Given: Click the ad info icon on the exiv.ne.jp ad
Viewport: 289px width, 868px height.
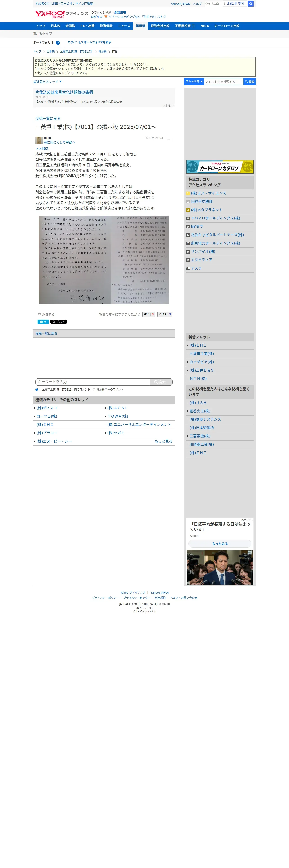Looking at the screenshot, I should coord(169,105).
